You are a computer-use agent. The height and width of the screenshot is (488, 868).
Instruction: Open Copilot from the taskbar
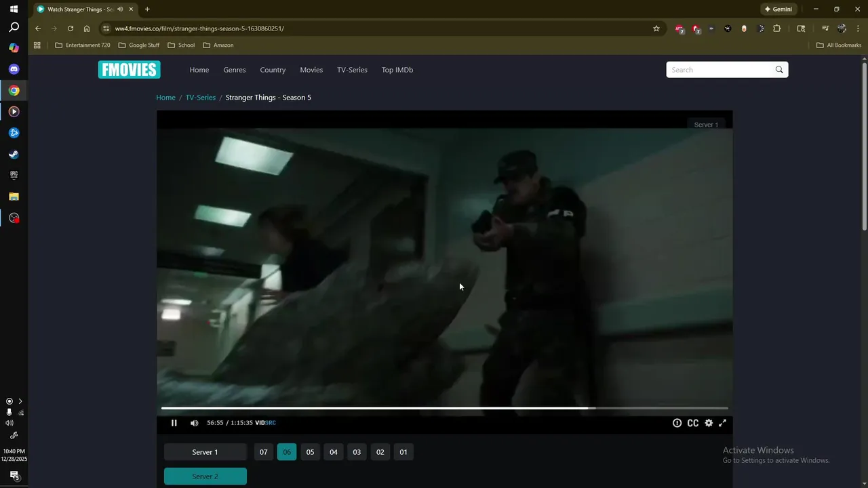(14, 48)
